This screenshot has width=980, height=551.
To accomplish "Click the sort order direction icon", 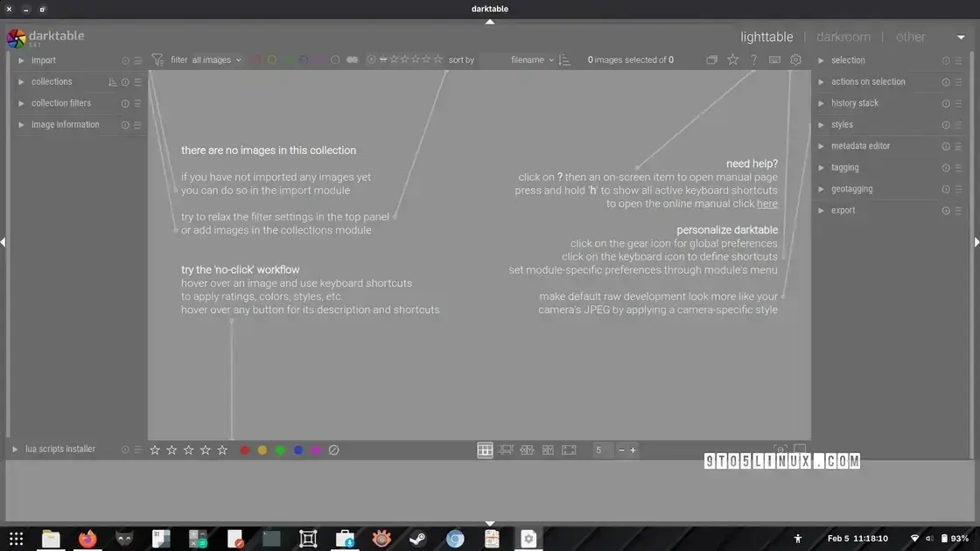I will click(x=564, y=60).
